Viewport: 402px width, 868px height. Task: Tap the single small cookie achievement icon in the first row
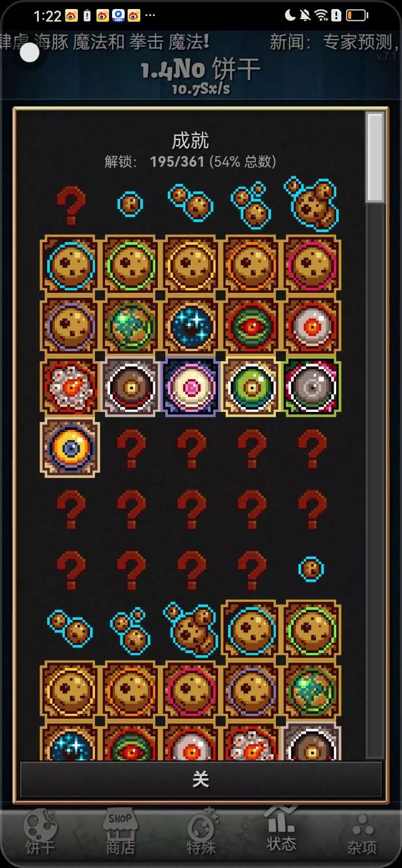[x=130, y=204]
